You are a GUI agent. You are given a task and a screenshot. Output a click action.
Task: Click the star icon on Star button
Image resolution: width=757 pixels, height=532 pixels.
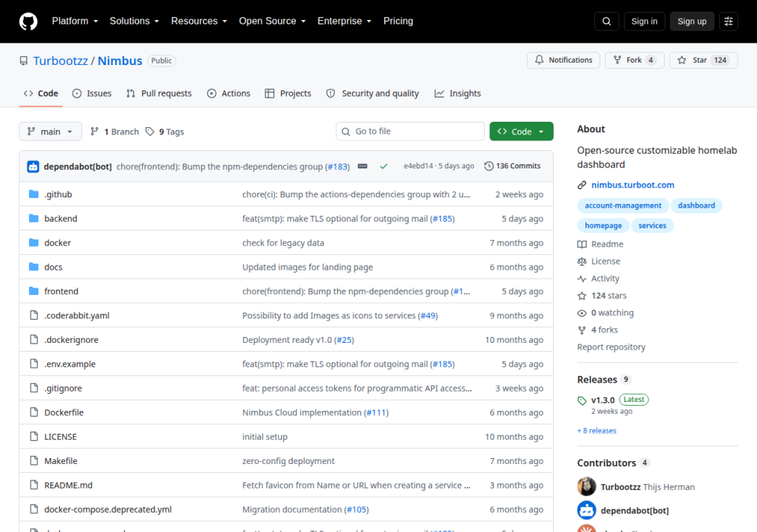click(682, 60)
